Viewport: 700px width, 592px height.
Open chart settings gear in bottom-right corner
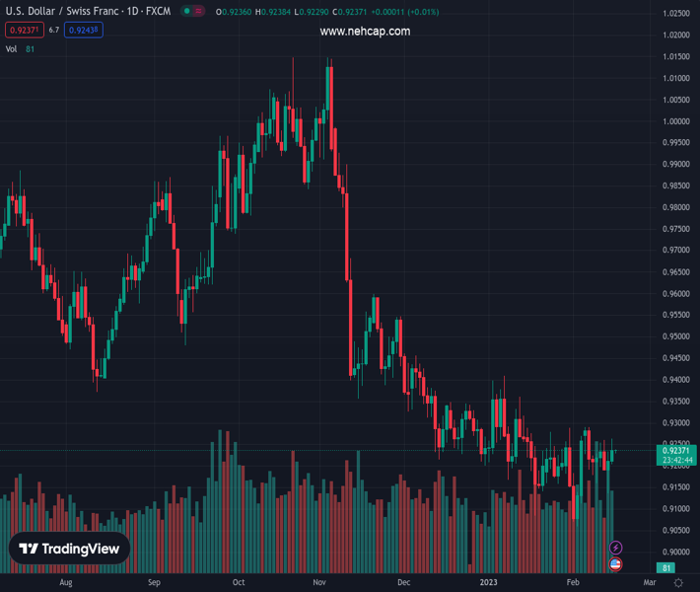(678, 583)
